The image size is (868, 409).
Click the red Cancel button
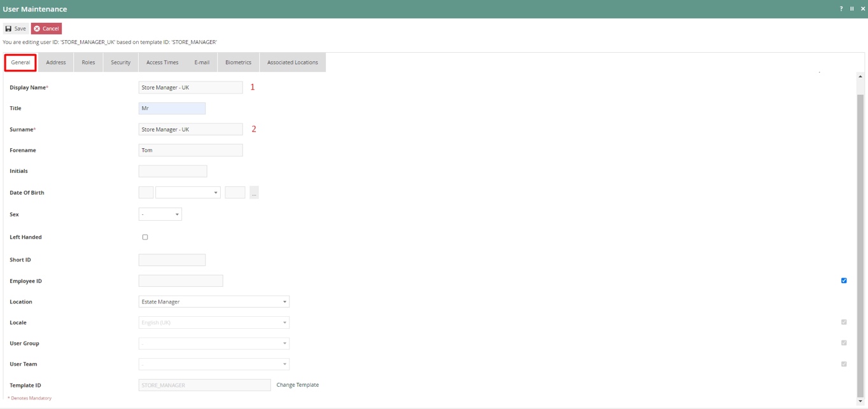pyautogui.click(x=46, y=29)
